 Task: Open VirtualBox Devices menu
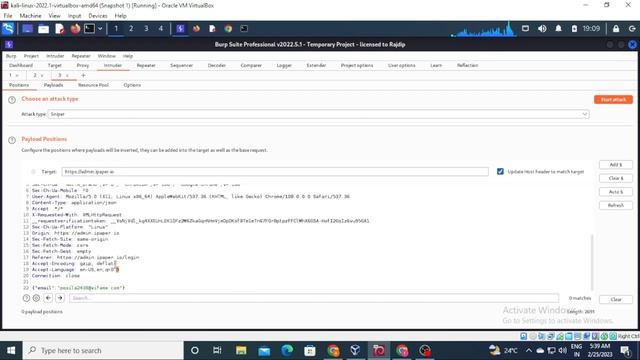(x=98, y=16)
